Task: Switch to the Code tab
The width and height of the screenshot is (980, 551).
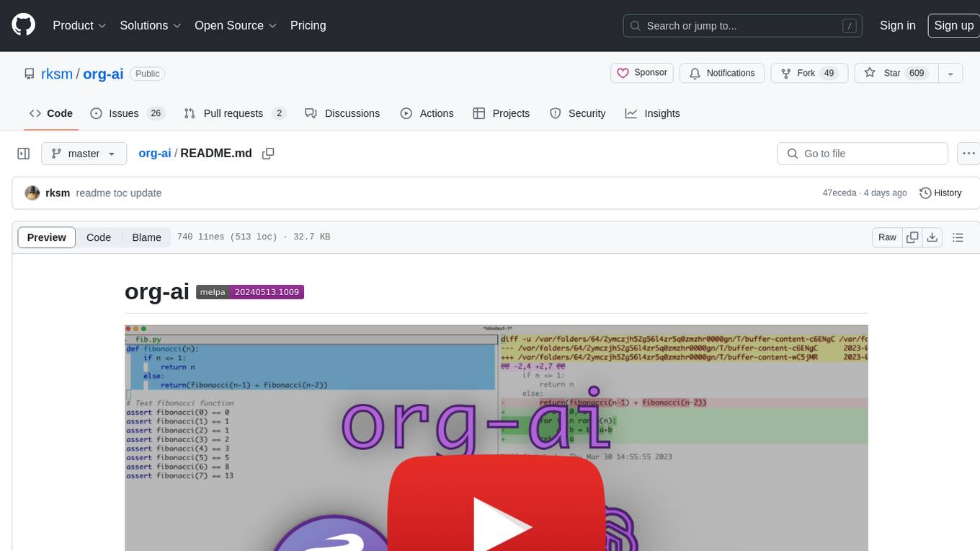Action: coord(50,113)
